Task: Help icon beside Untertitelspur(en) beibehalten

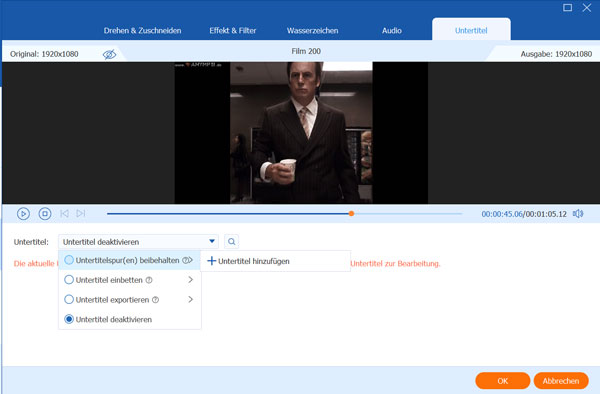Action: (x=185, y=260)
